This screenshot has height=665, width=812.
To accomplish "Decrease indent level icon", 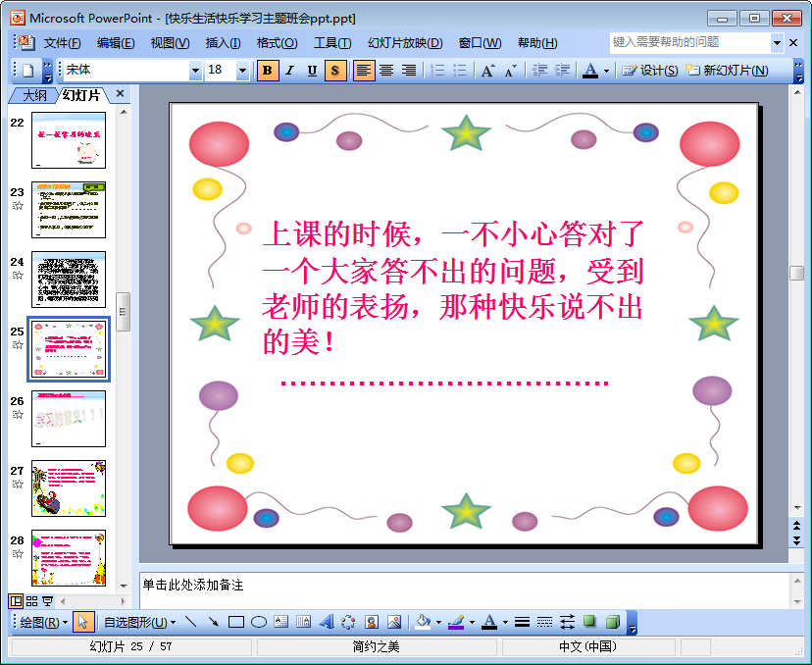I will pos(539,70).
